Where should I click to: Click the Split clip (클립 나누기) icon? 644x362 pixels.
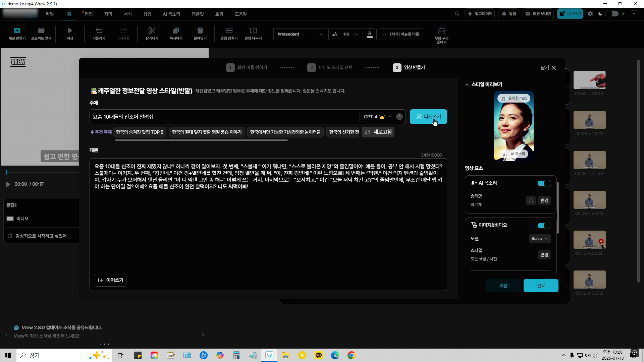pos(253,31)
